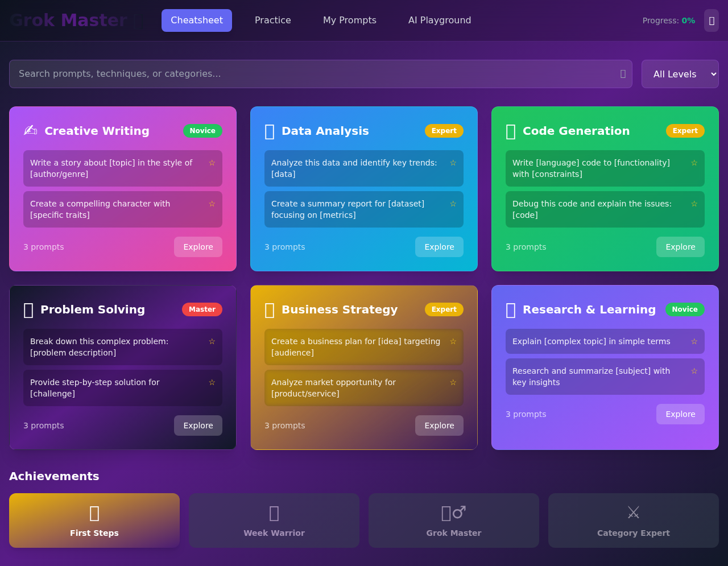Click the Data Analysis category icon
The width and height of the screenshot is (728, 566).
[x=270, y=131]
